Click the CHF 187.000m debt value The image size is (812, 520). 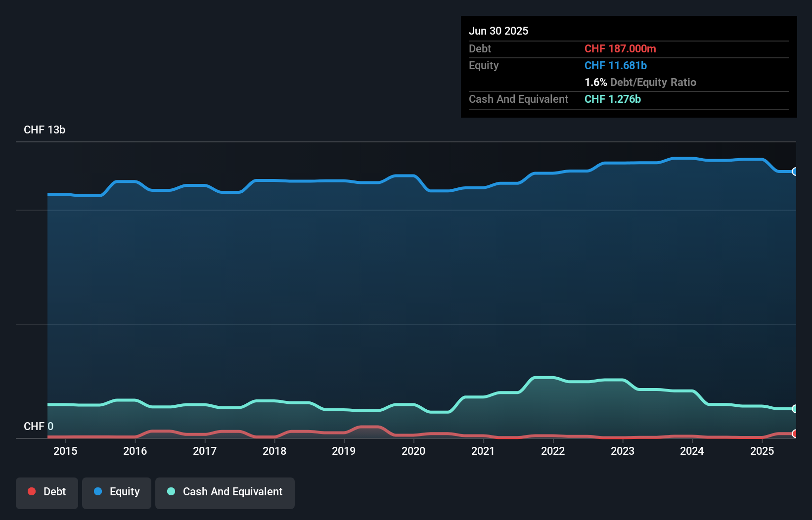[x=620, y=49]
